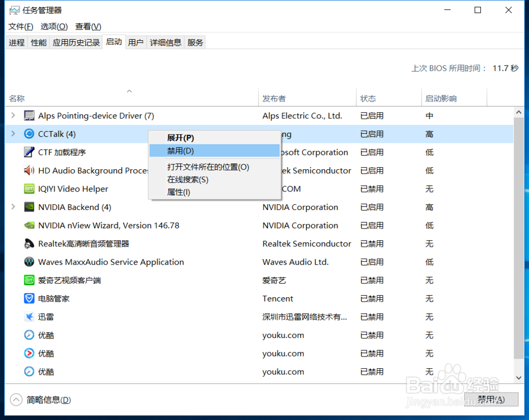Viewport: 529px width, 420px height.
Task: Click the vertical scrollbar thumb
Action: pyautogui.click(x=519, y=238)
